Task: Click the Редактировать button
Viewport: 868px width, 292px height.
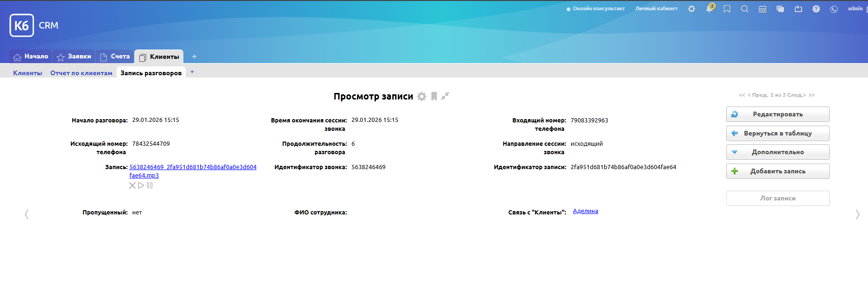Action: point(778,114)
